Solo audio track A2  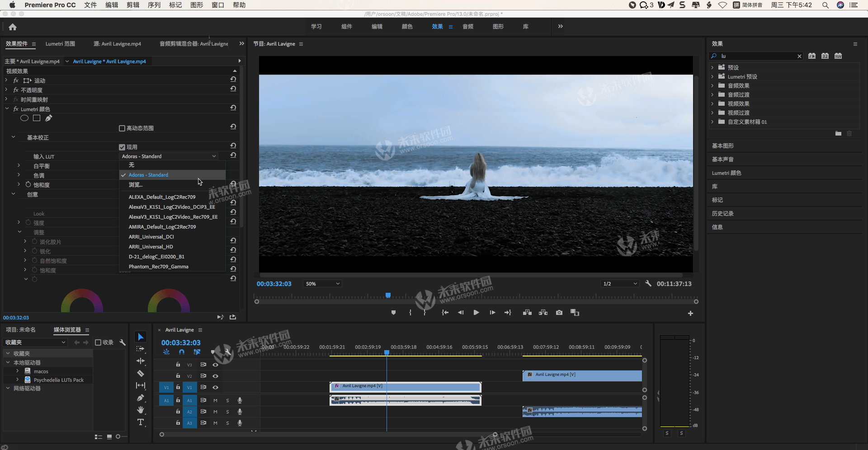[x=227, y=412]
